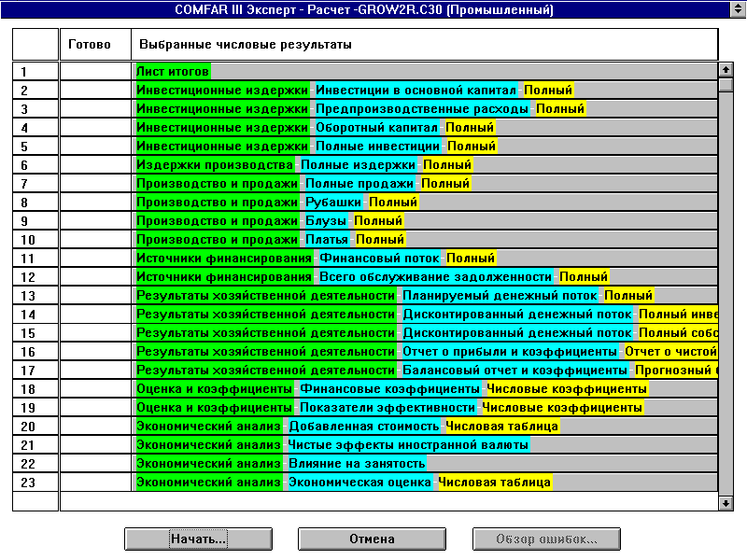Select Блузы entry

(326, 221)
